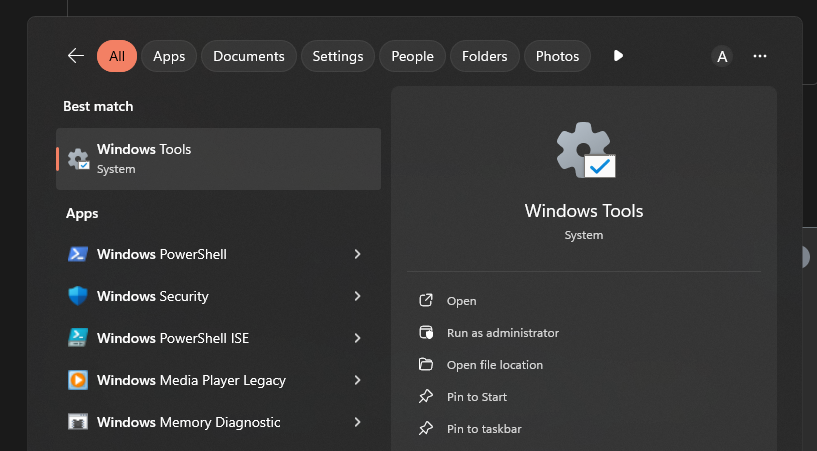Switch to the Photos filter tab
This screenshot has width=817, height=451.
557,56
